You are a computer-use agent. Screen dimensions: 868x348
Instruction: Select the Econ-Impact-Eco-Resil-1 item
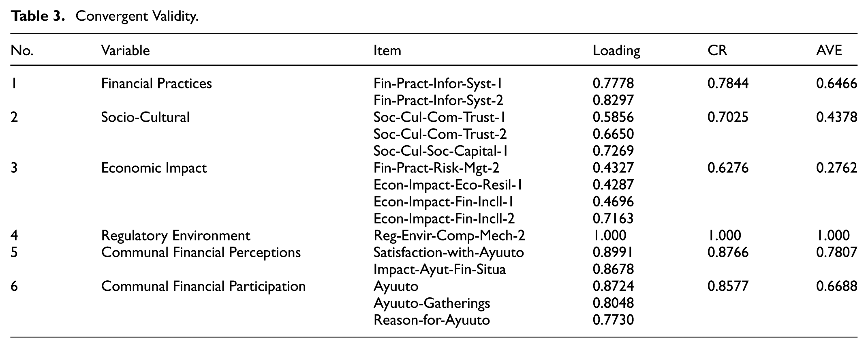coord(448,185)
